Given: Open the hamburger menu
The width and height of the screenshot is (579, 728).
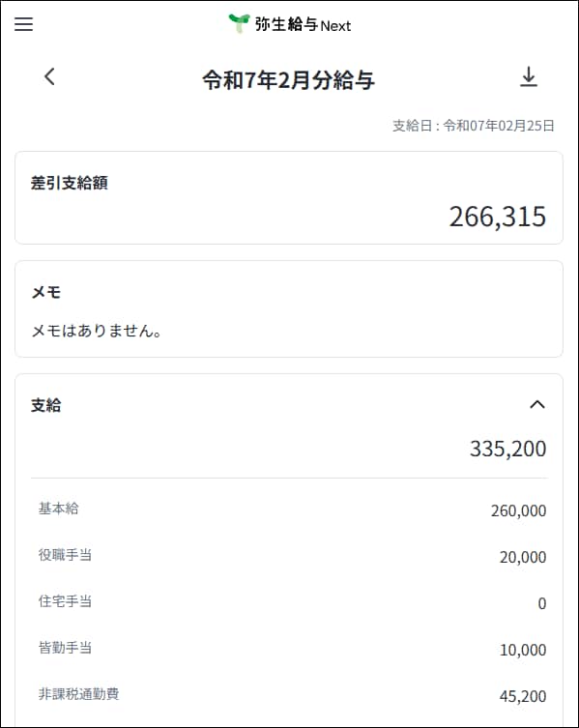Looking at the screenshot, I should click(23, 24).
